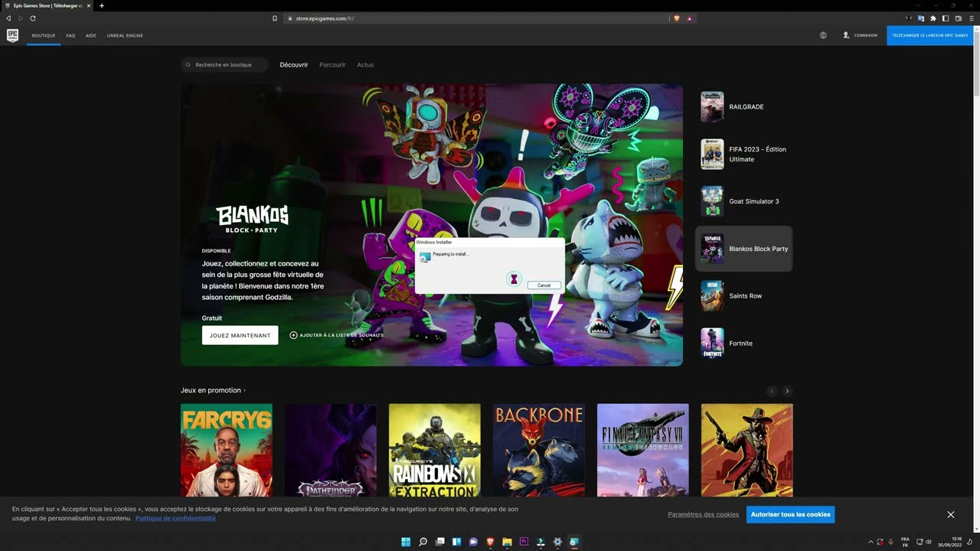Click the Jouez maintenant button
This screenshot has width=980, height=551.
pos(240,335)
